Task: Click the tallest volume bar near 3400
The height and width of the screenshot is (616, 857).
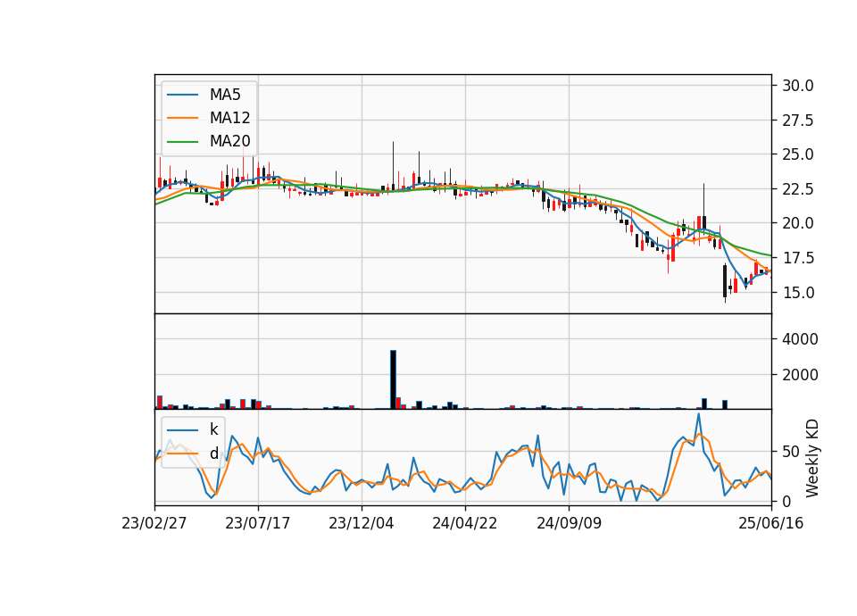Action: [x=393, y=379]
